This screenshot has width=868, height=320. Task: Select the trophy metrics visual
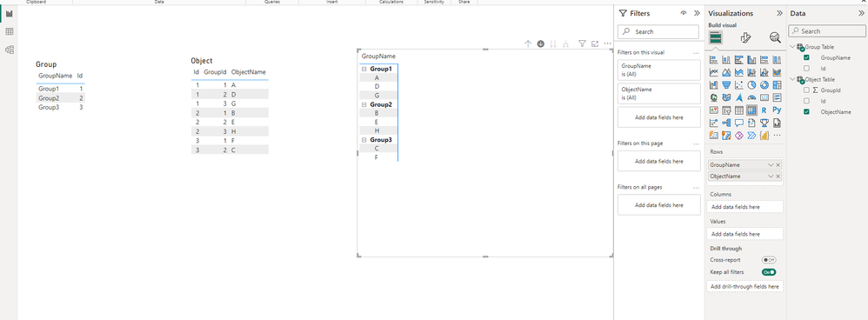pyautogui.click(x=765, y=123)
